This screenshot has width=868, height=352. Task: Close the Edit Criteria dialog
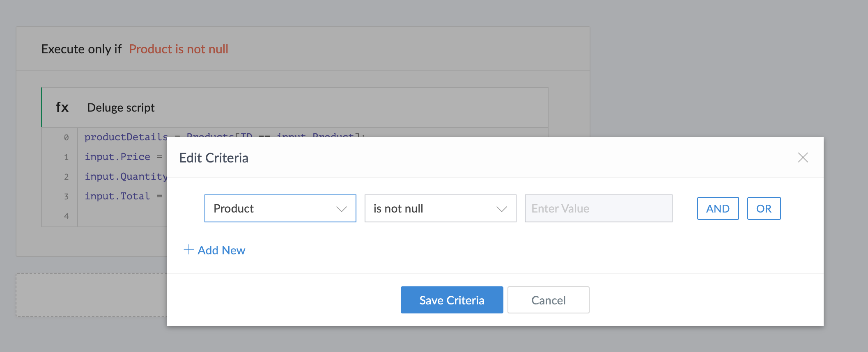tap(803, 158)
